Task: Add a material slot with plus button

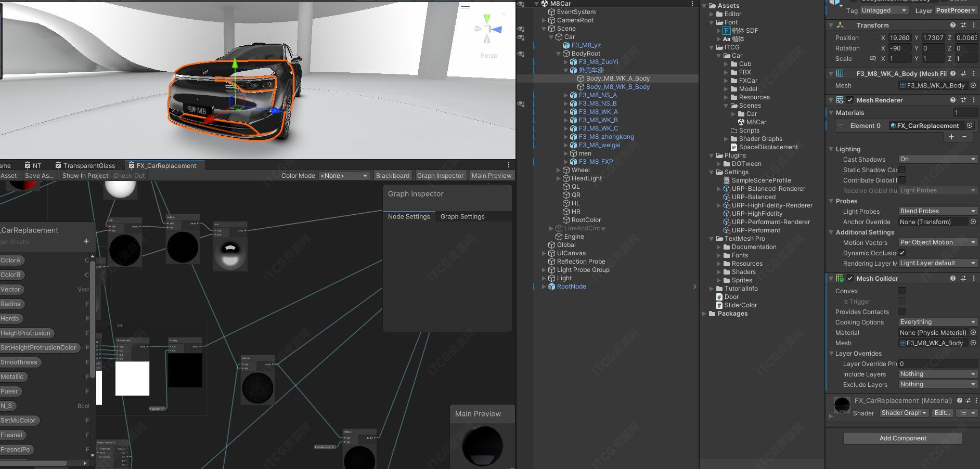Action: (x=951, y=137)
